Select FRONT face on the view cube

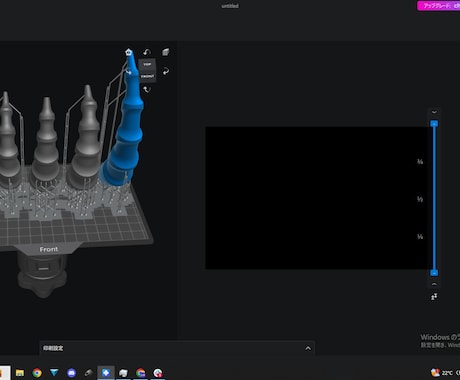point(147,76)
